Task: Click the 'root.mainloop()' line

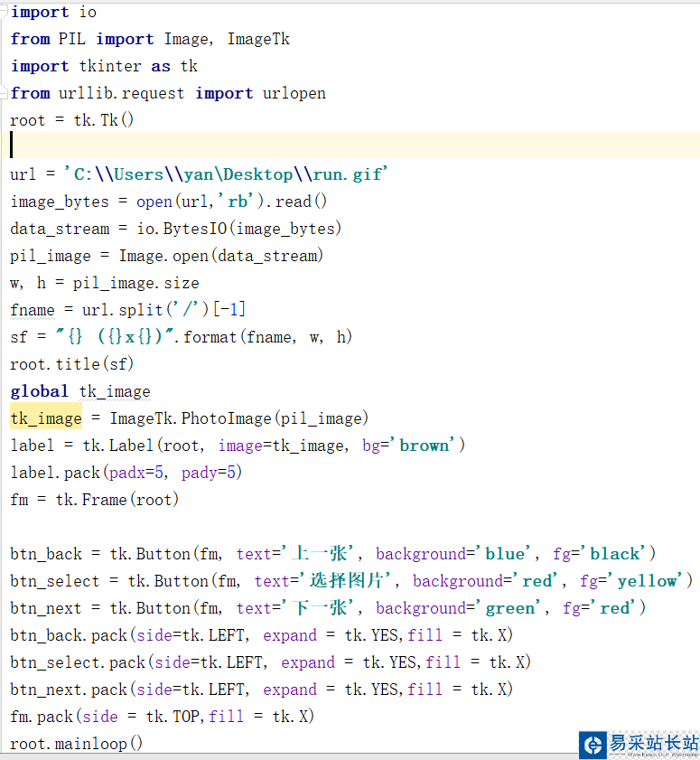Action: pyautogui.click(x=77, y=743)
